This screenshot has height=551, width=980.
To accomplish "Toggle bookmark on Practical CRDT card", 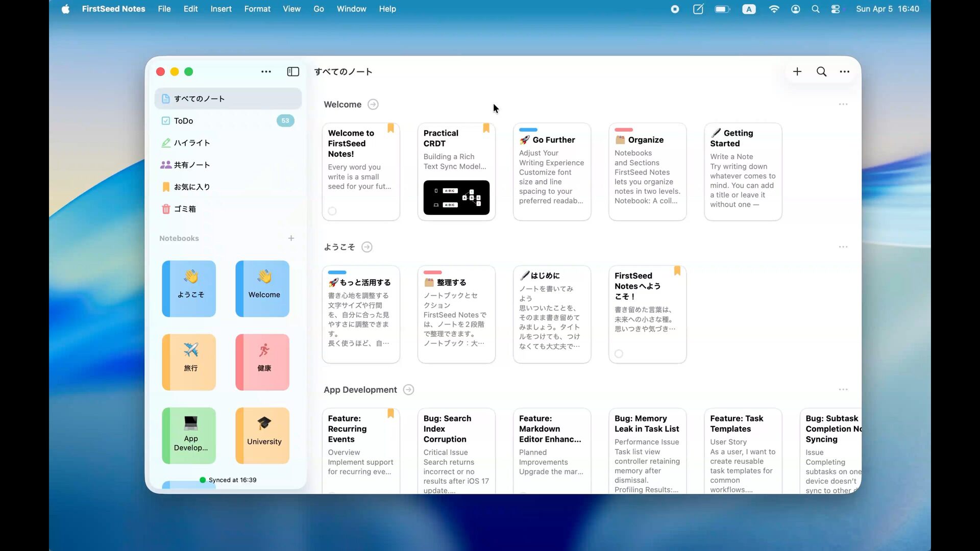I will (486, 128).
